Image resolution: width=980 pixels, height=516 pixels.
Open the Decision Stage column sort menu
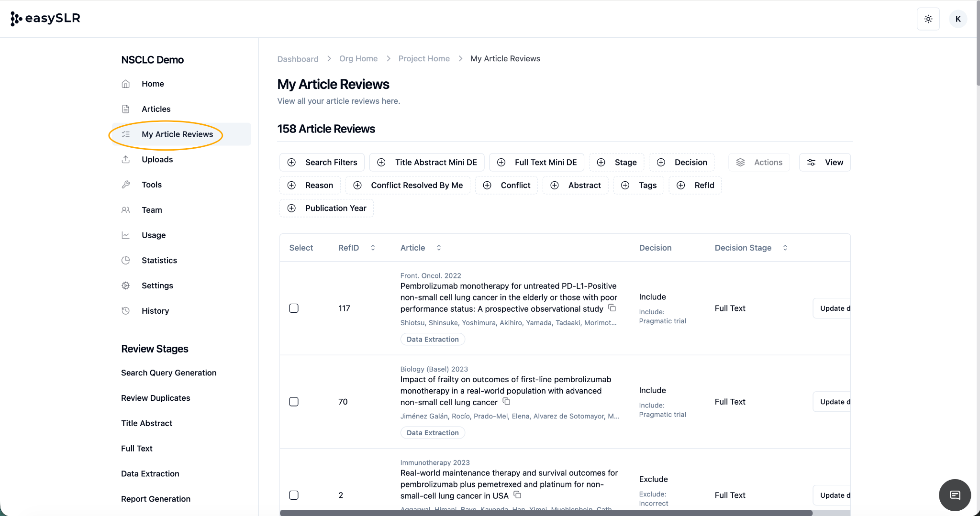click(785, 248)
